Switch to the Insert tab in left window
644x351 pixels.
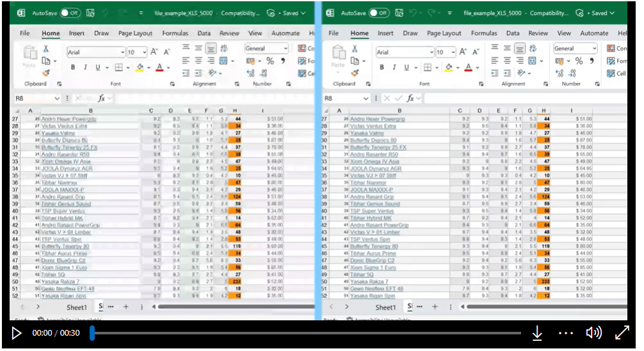pyautogui.click(x=77, y=33)
